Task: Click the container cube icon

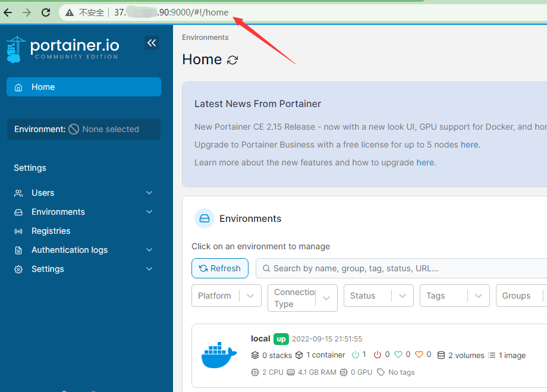Action: (299, 355)
